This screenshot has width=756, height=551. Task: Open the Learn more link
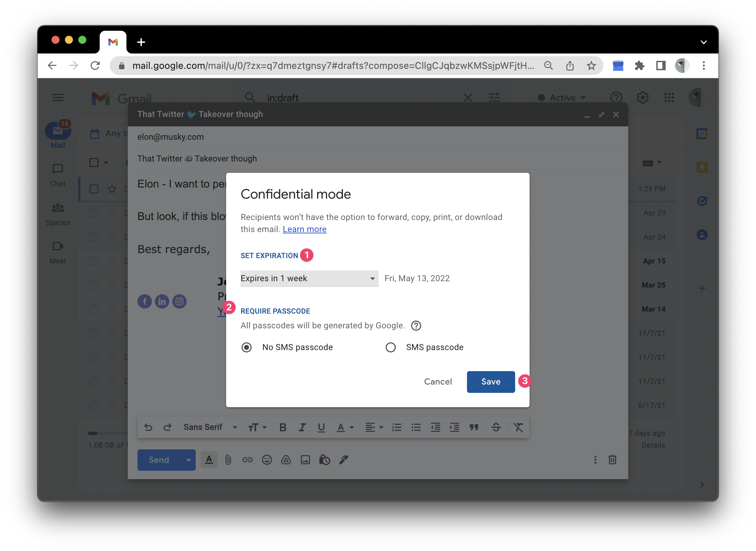click(304, 229)
